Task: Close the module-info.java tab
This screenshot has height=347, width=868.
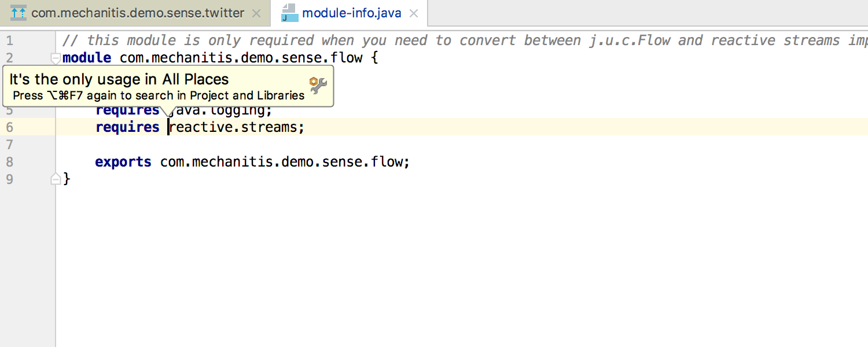Action: pyautogui.click(x=414, y=13)
